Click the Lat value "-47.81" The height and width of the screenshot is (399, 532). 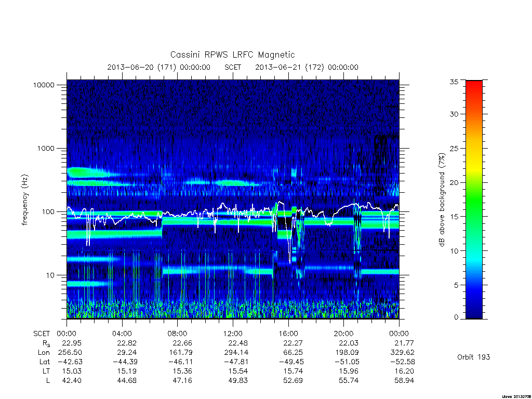pyautogui.click(x=236, y=362)
